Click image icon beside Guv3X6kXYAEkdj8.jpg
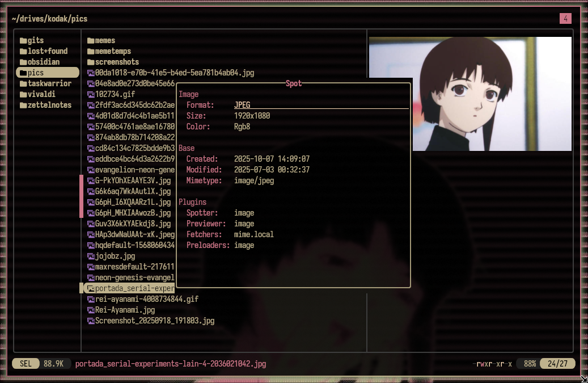 (x=91, y=224)
